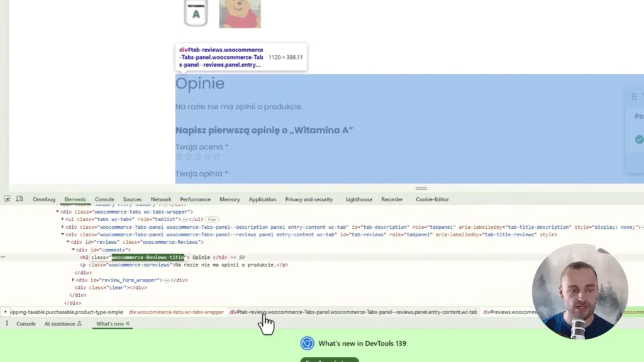Screen dimensions: 644x362
Task: Activate the inspect element picker icon
Action: (7, 199)
